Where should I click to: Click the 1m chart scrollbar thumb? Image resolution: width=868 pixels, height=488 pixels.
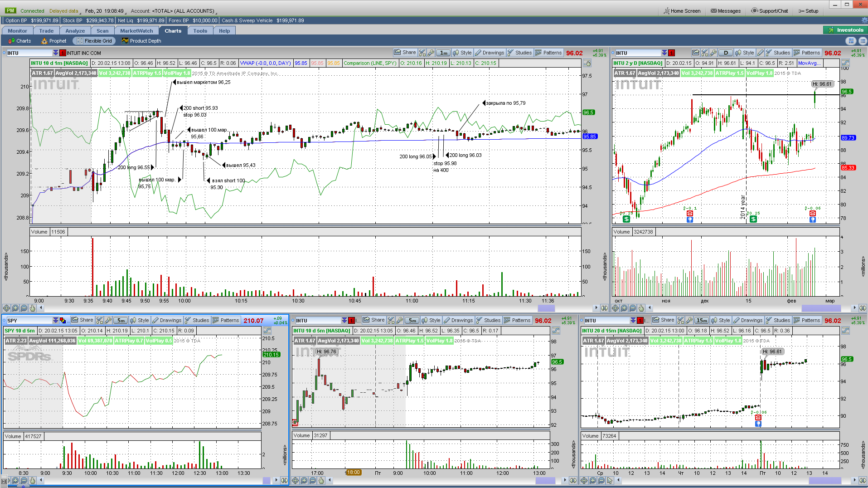coord(546,308)
